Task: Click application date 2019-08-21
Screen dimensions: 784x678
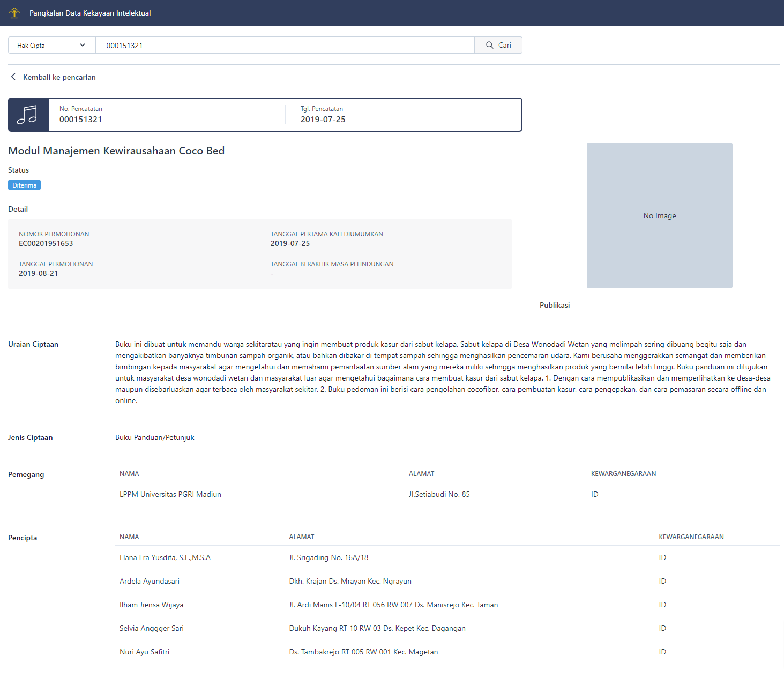Action: tap(39, 273)
